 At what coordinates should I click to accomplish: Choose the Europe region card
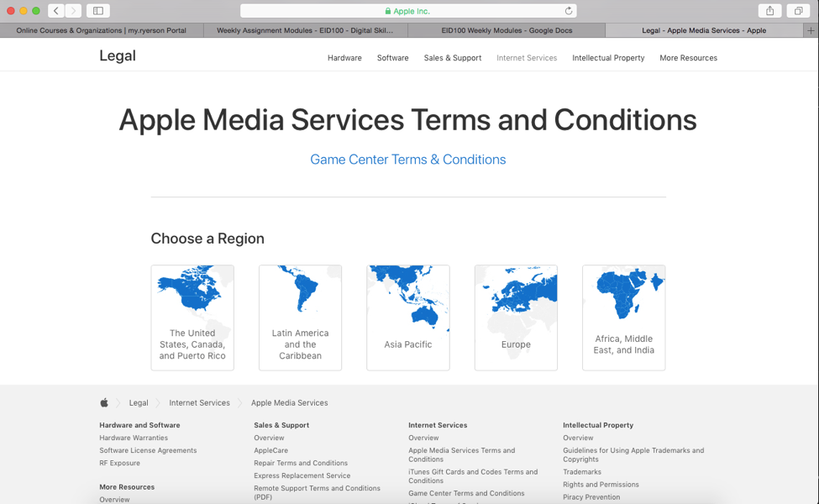516,318
